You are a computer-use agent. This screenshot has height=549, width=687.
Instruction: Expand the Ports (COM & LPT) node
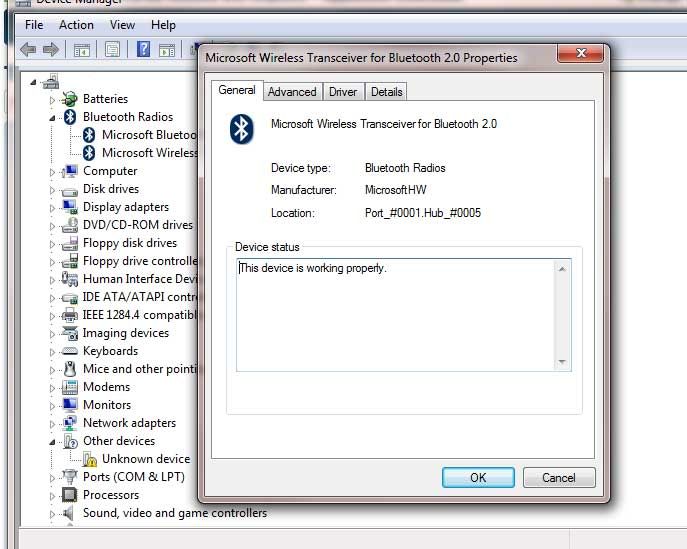52,478
